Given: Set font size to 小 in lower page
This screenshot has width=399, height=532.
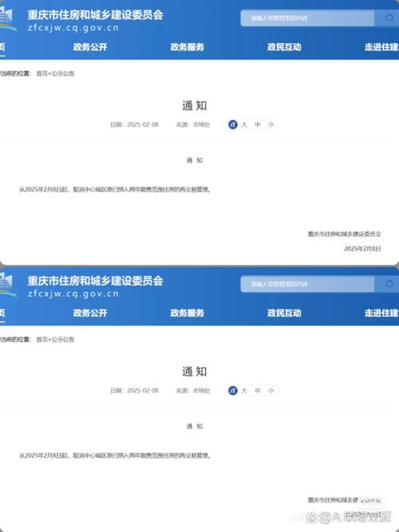Looking at the screenshot, I should pos(271,391).
